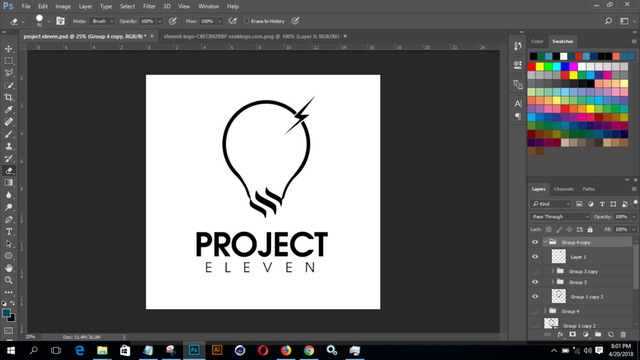Image resolution: width=640 pixels, height=360 pixels.
Task: Switch to steemit-logo document tab
Action: click(251, 36)
